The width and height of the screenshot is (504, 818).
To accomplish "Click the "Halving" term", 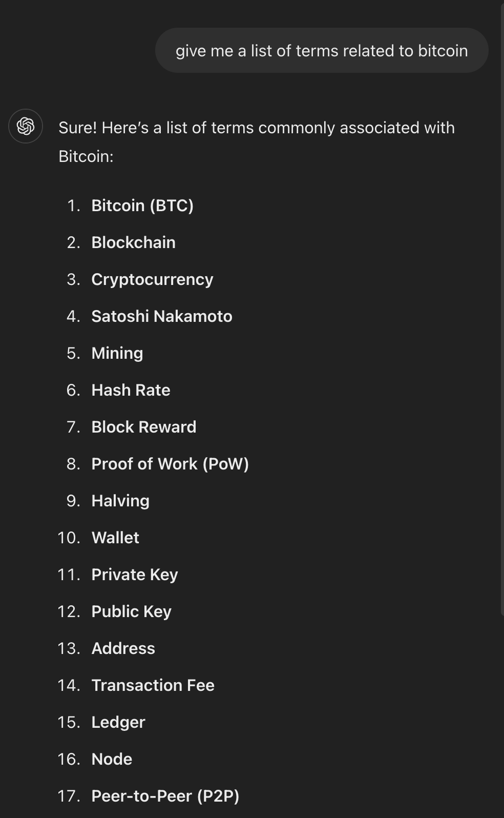I will point(120,501).
